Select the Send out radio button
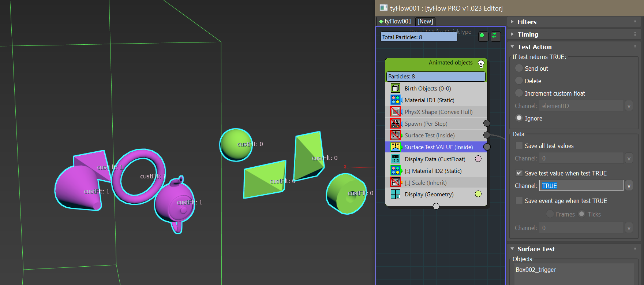Viewport: 644px width, 285px height. [x=519, y=69]
